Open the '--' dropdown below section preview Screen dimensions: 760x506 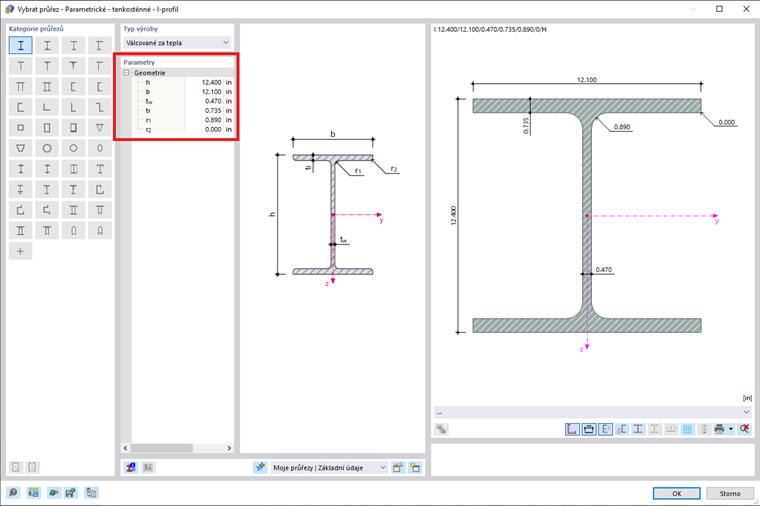(593, 412)
